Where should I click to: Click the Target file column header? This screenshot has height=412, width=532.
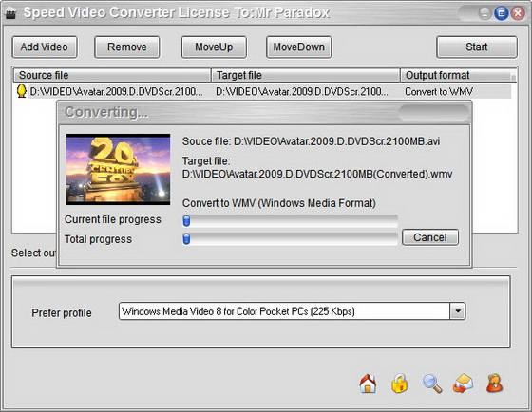point(305,75)
